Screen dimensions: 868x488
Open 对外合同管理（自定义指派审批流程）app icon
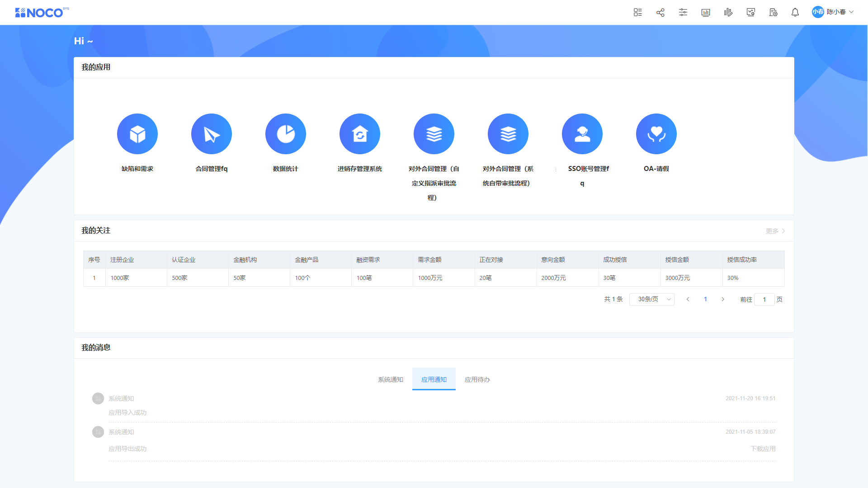[x=434, y=134]
